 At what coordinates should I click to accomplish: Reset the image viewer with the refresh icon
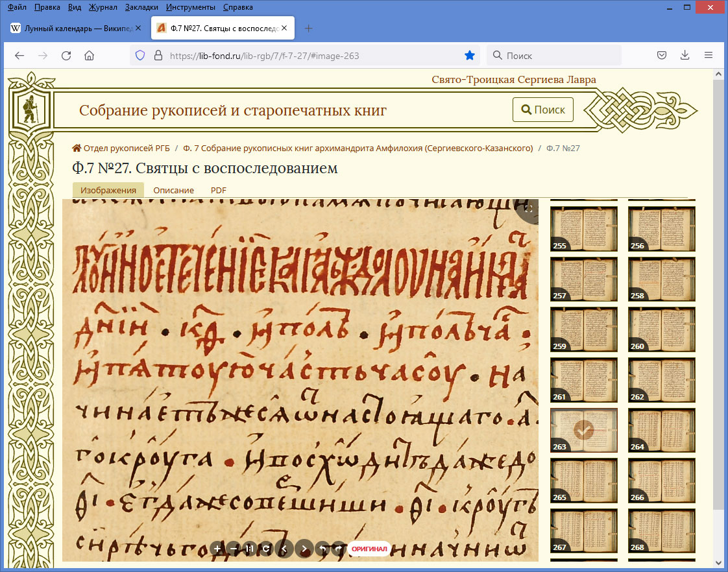pos(266,549)
